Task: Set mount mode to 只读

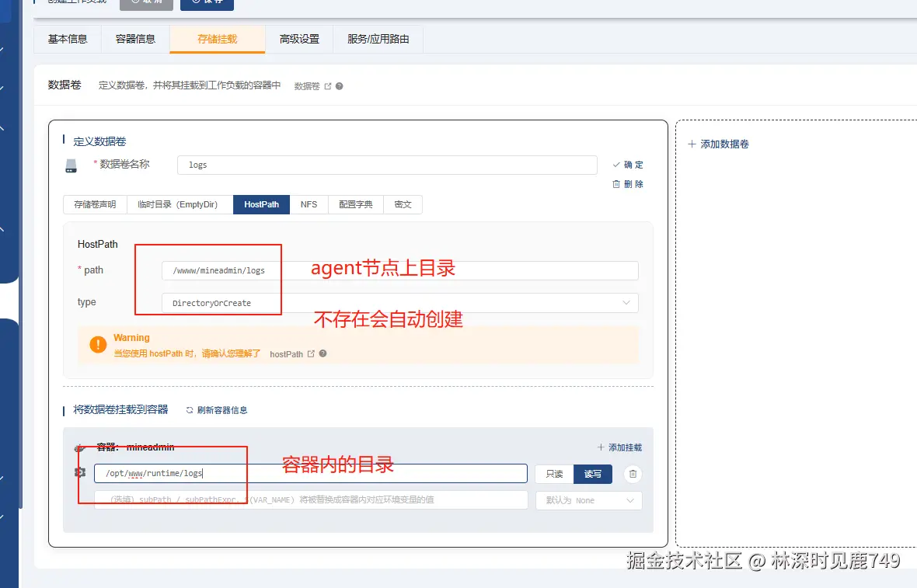Action: tap(554, 474)
